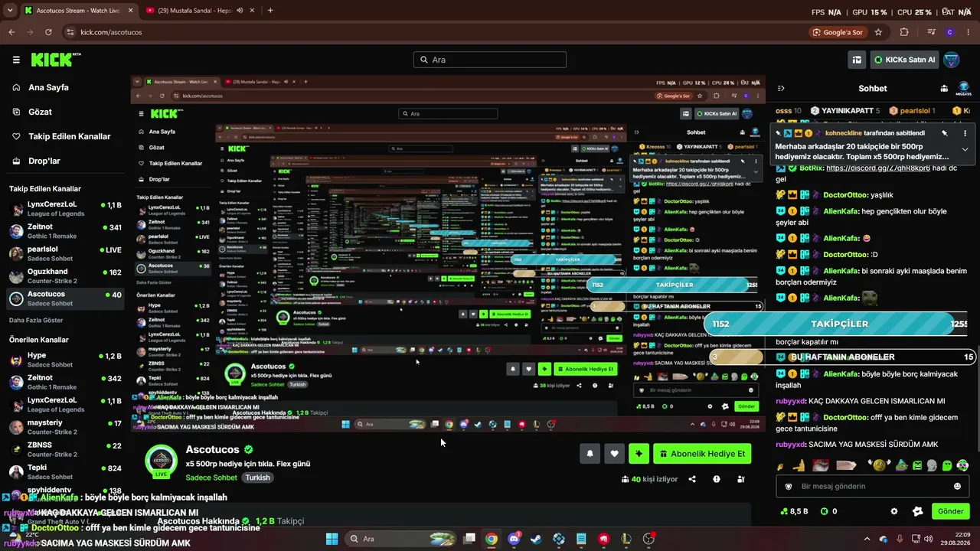Open the emoji picker in message box
This screenshot has height=551, width=980.
click(x=957, y=486)
